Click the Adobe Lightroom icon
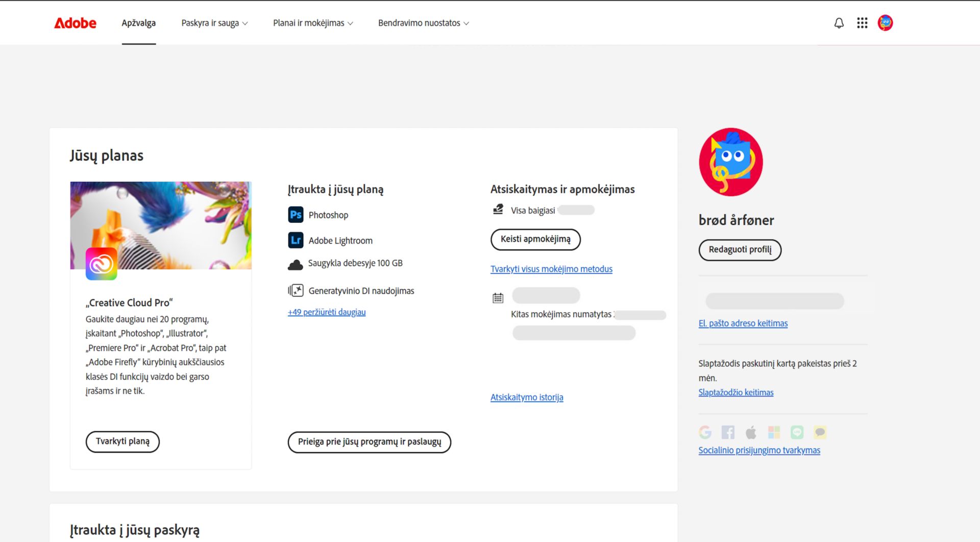 pos(296,240)
